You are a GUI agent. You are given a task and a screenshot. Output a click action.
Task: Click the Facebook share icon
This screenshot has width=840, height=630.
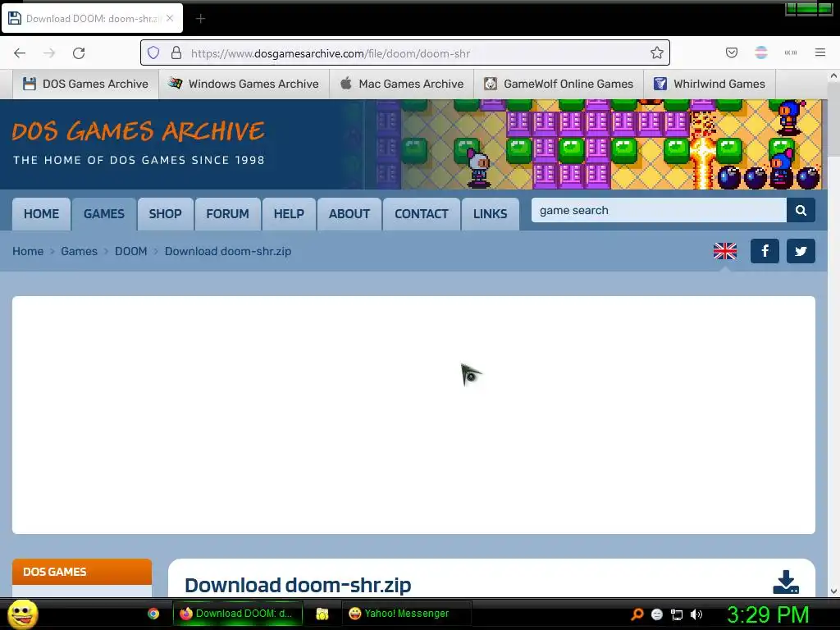coord(765,251)
